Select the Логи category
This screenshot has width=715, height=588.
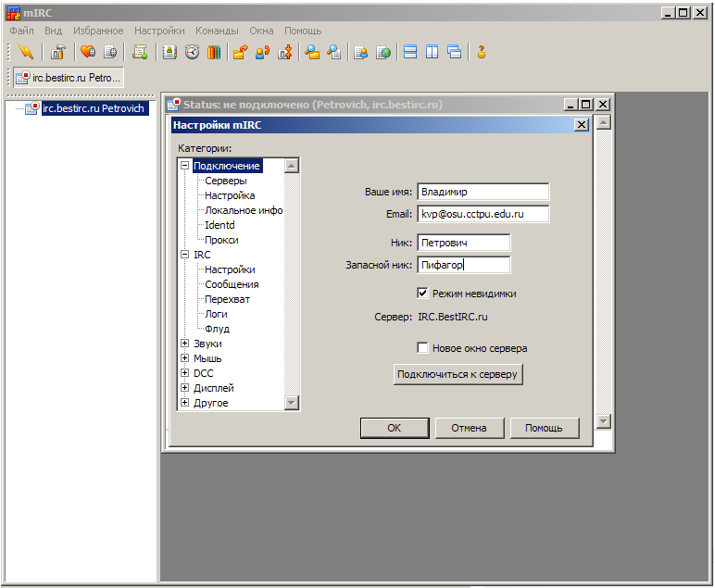pos(216,314)
